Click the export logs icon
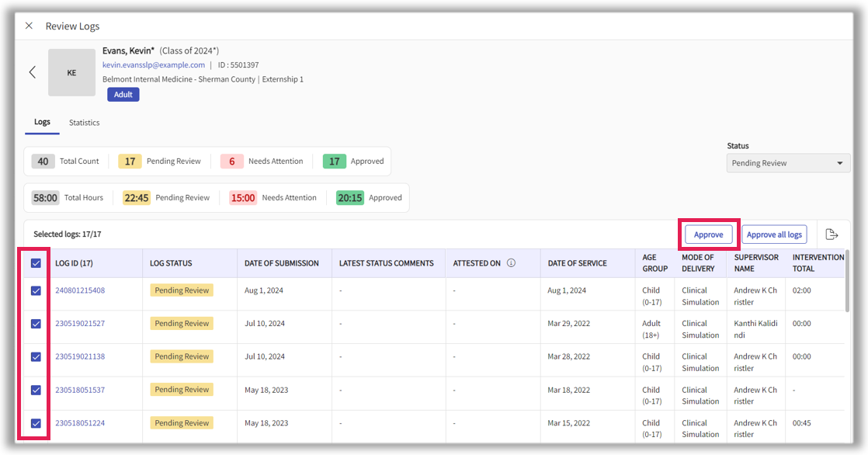Screen dimensions: 868x455 pyautogui.click(x=832, y=234)
